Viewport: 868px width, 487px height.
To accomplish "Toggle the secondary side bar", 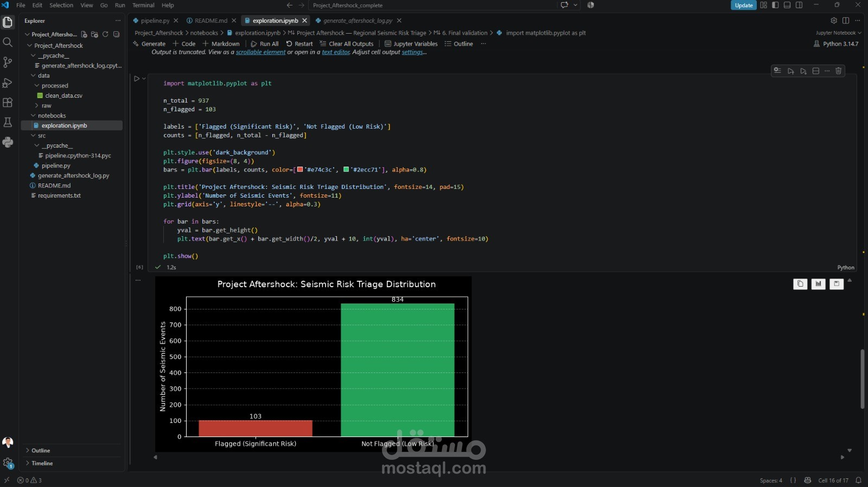I will pos(799,5).
